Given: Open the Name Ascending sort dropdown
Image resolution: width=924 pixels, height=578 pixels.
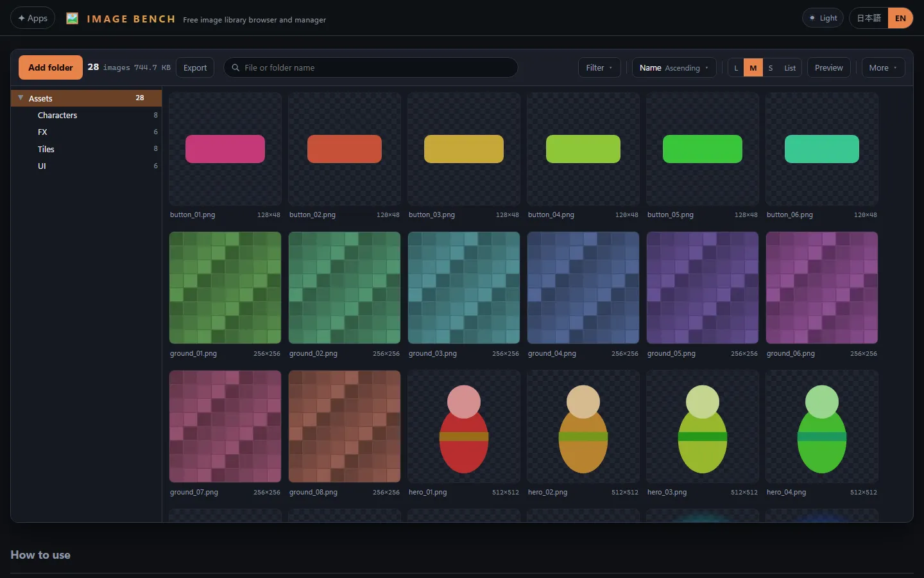Looking at the screenshot, I should click(674, 67).
